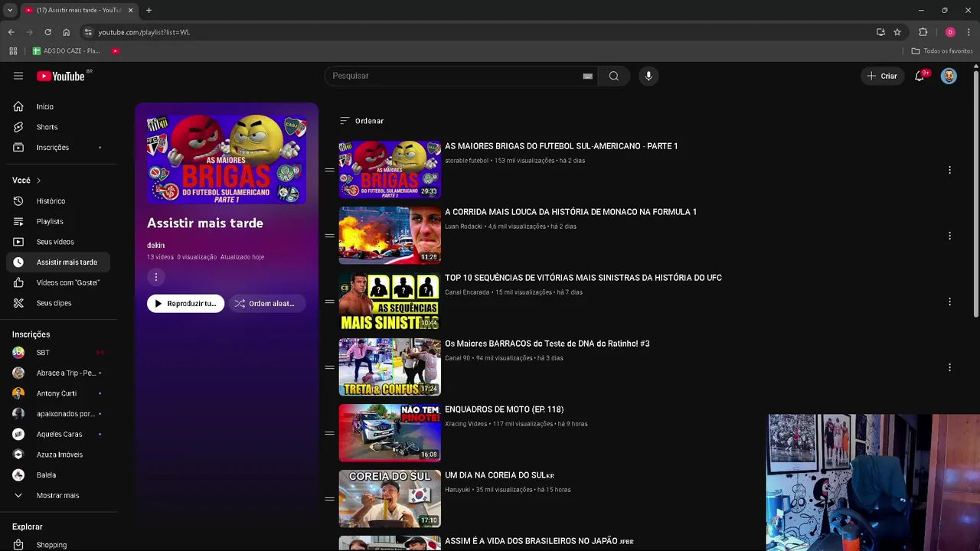Open the account avatar menu
Screen dimensions: 980x551
[x=949, y=76]
